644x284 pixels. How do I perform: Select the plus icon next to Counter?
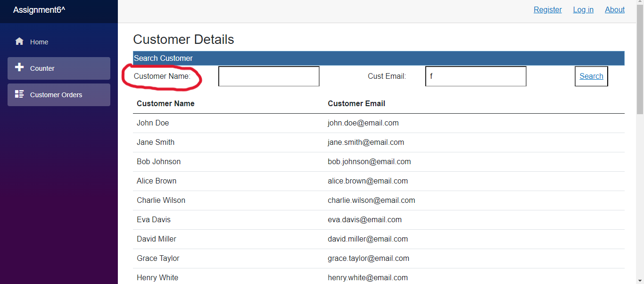pyautogui.click(x=19, y=67)
